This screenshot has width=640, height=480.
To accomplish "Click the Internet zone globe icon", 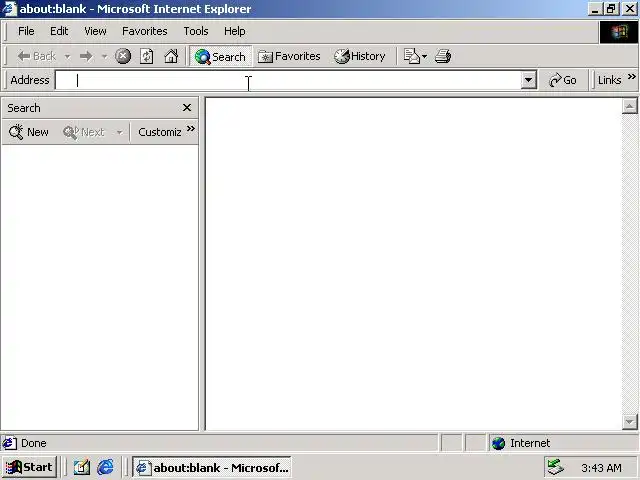I will (x=498, y=443).
